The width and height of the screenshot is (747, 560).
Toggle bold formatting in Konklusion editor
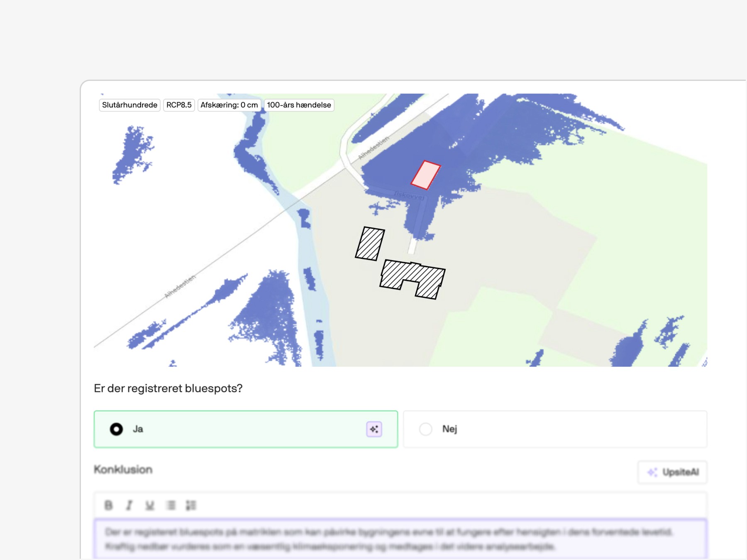point(109,505)
